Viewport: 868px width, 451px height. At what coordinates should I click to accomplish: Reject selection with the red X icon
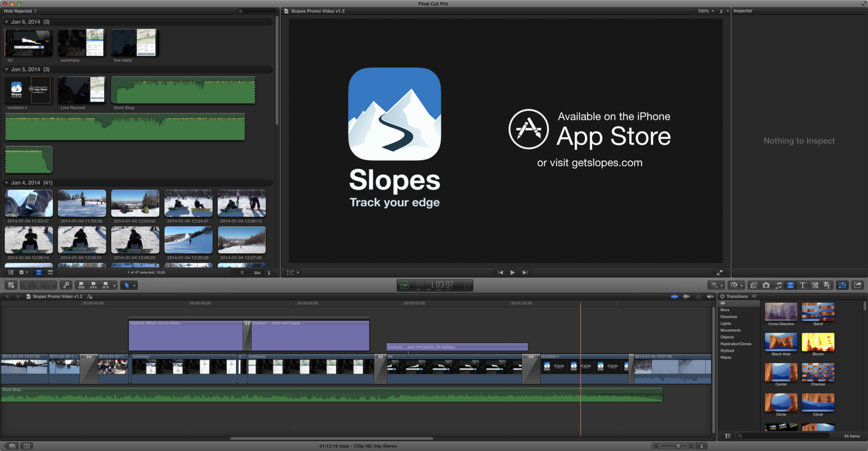click(x=50, y=285)
